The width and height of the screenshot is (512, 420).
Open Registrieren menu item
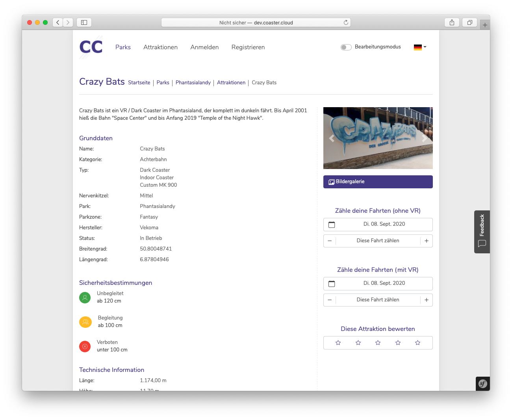point(248,47)
